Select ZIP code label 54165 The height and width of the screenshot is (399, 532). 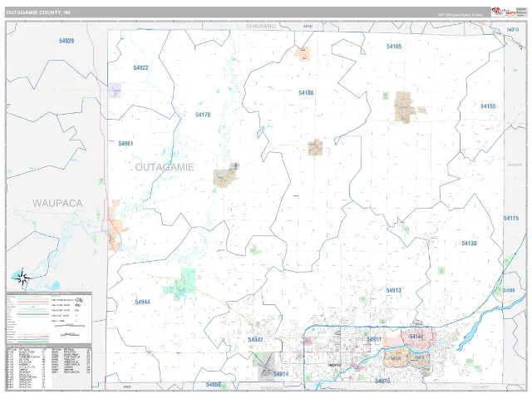394,47
